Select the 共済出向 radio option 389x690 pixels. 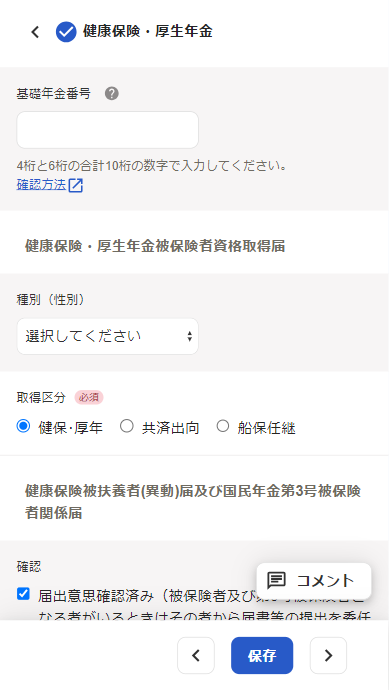click(x=127, y=426)
